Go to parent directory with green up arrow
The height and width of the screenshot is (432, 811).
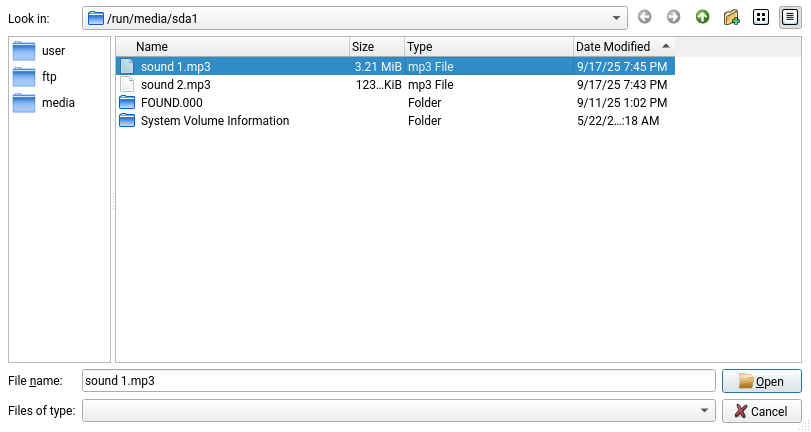[x=702, y=18]
